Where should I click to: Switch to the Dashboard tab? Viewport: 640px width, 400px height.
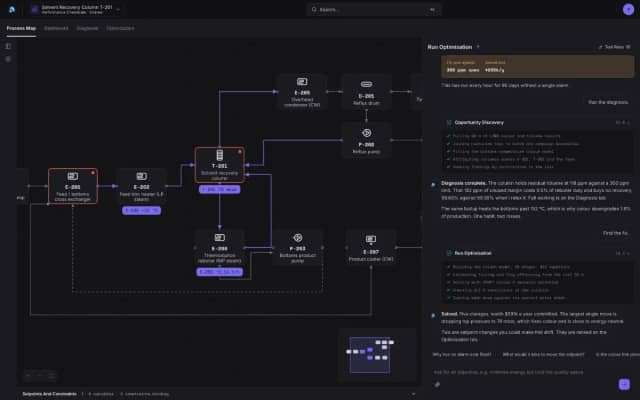point(56,28)
